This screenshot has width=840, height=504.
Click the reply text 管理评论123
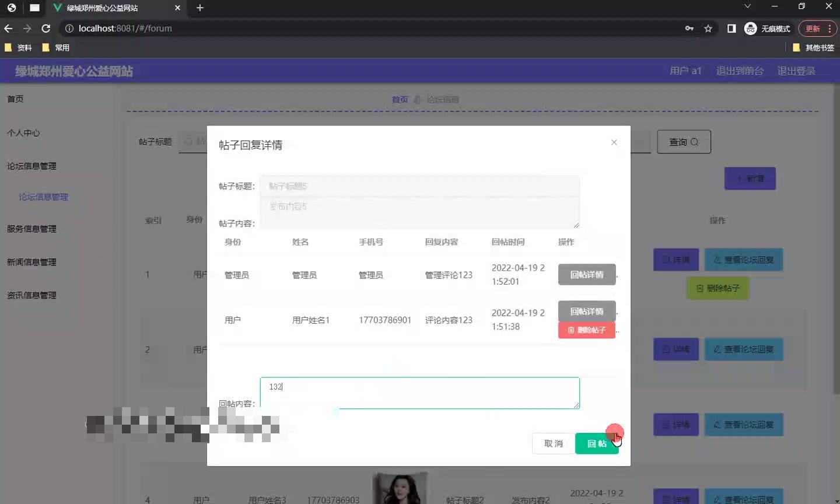[449, 275]
